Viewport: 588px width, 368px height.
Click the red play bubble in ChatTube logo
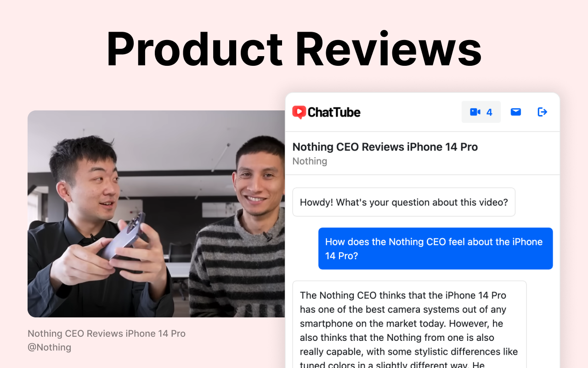299,112
